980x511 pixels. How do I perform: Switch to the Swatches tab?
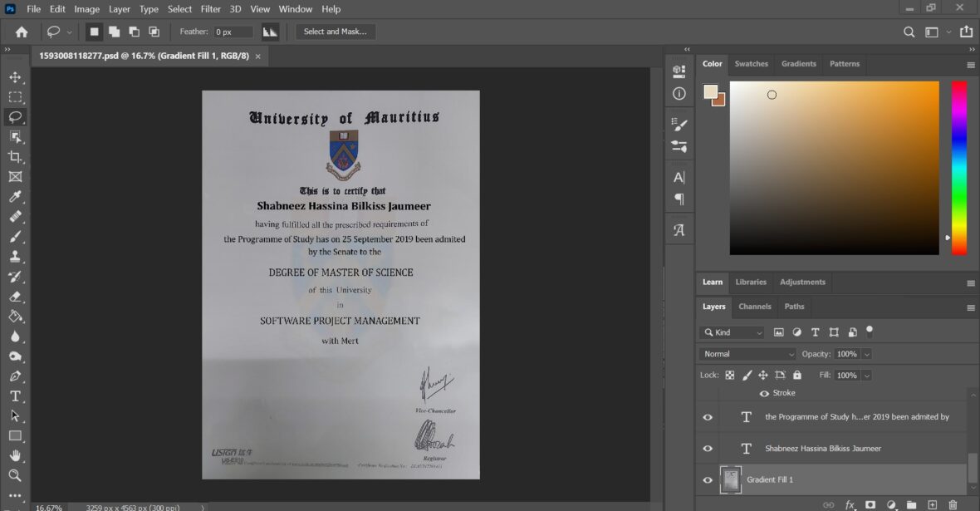(x=751, y=64)
